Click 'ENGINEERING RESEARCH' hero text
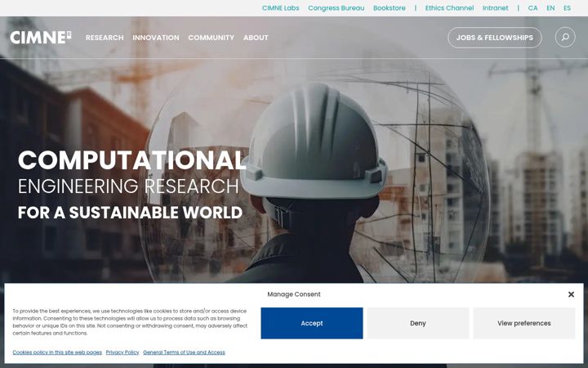The height and width of the screenshot is (368, 588). pos(128,186)
